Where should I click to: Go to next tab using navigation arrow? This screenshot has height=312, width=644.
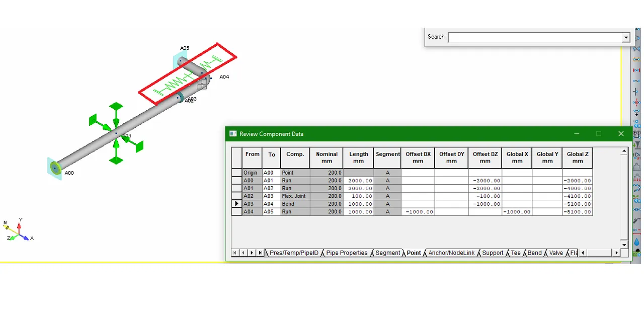(252, 253)
